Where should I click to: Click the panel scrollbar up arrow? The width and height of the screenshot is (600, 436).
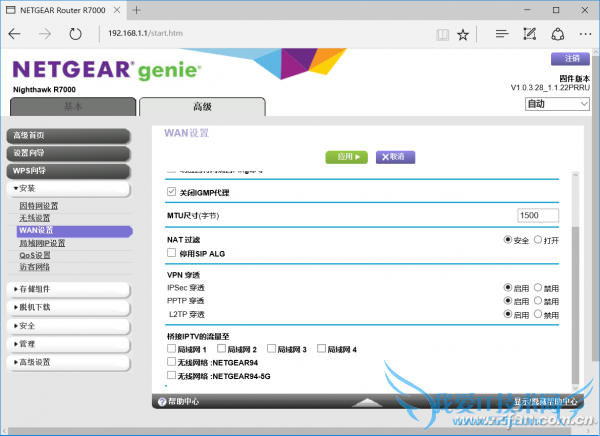[576, 175]
